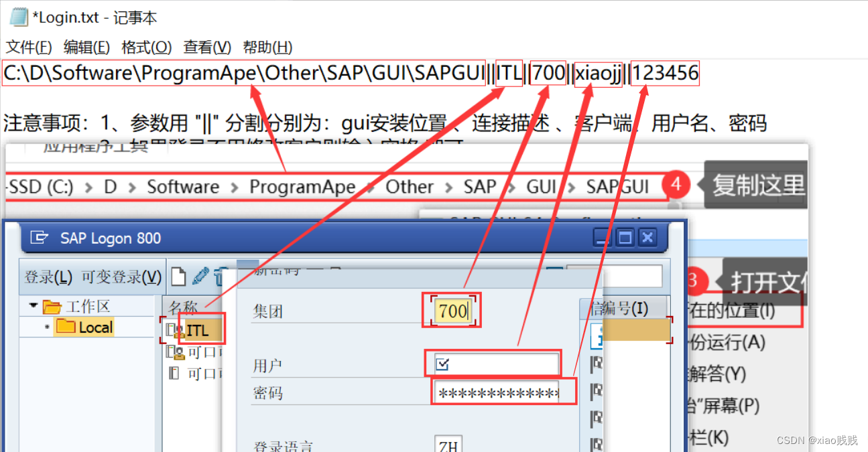The width and height of the screenshot is (868, 452).
Task: Click the SAPGUI breadcrumb segment
Action: (x=617, y=186)
